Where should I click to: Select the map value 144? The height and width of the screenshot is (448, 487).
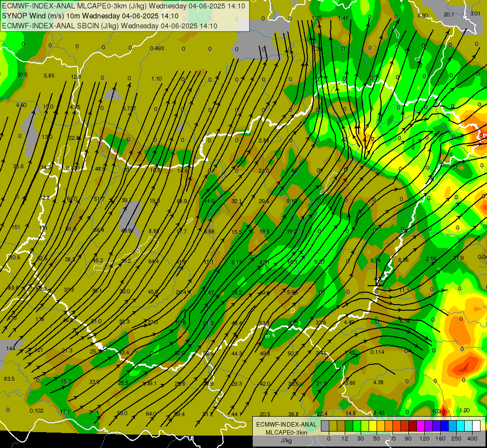click(x=10, y=348)
